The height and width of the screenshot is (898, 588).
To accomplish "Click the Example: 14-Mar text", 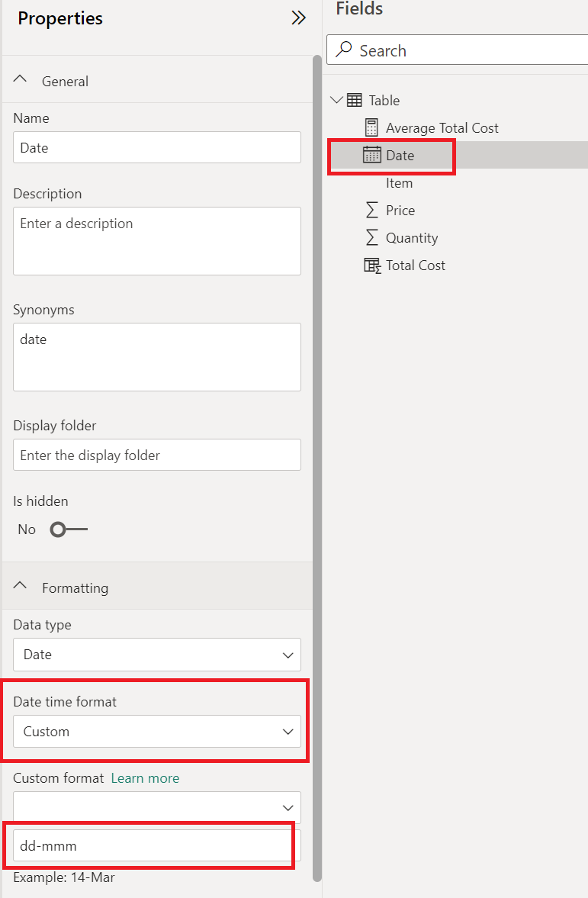I will coord(64,877).
